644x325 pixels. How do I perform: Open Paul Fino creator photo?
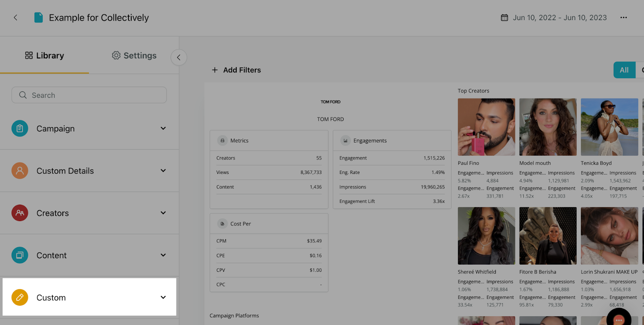pos(486,127)
